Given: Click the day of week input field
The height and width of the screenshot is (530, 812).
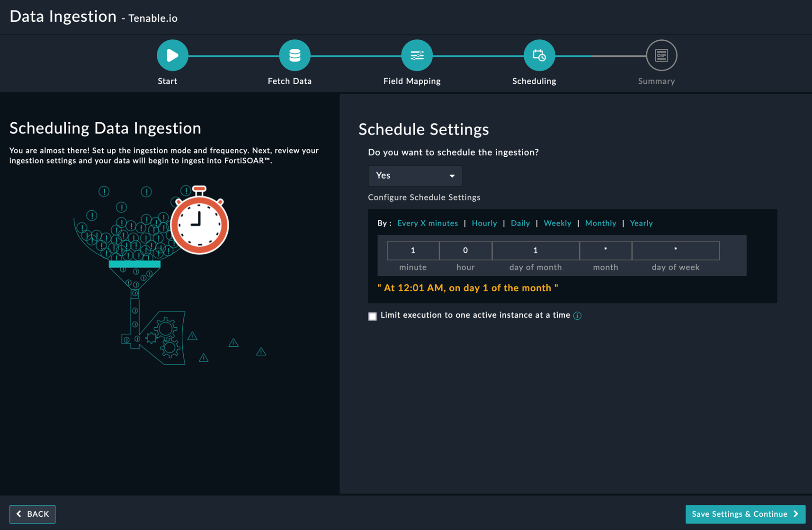Looking at the screenshot, I should [675, 251].
